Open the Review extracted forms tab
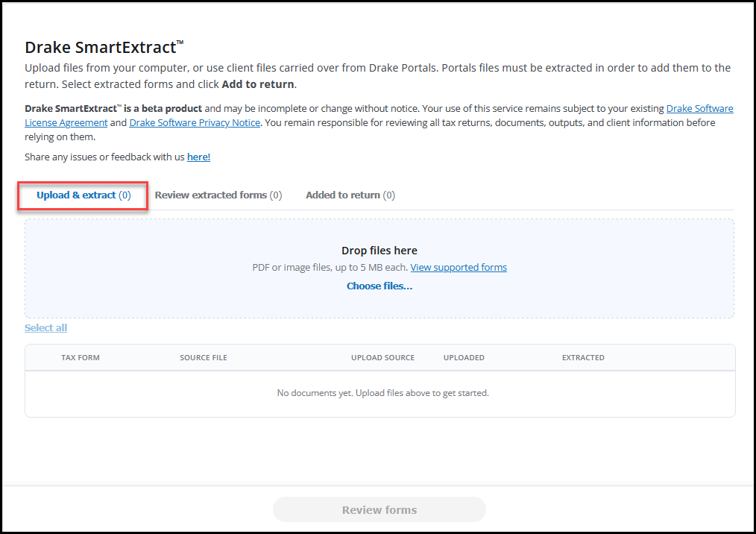 (218, 195)
